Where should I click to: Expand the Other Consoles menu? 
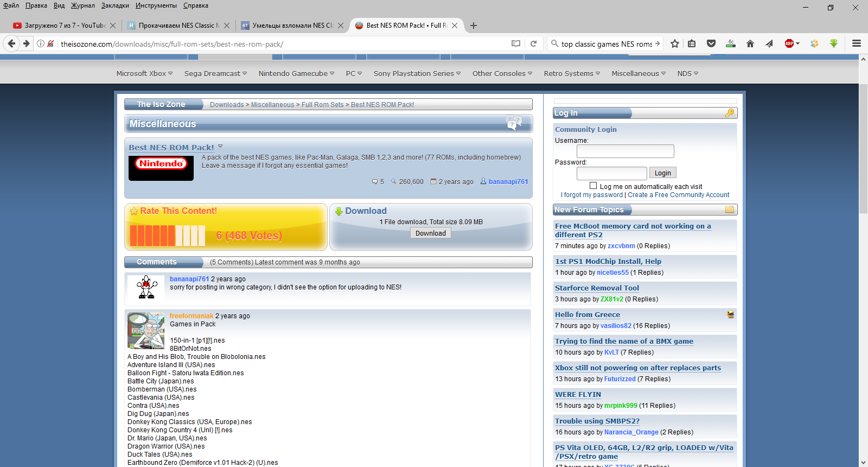[x=502, y=73]
